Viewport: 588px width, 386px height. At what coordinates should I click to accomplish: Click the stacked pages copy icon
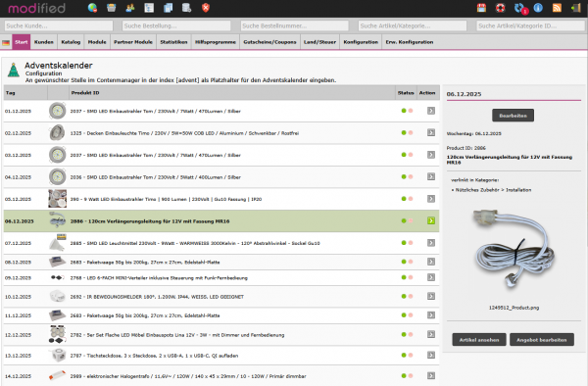point(168,8)
